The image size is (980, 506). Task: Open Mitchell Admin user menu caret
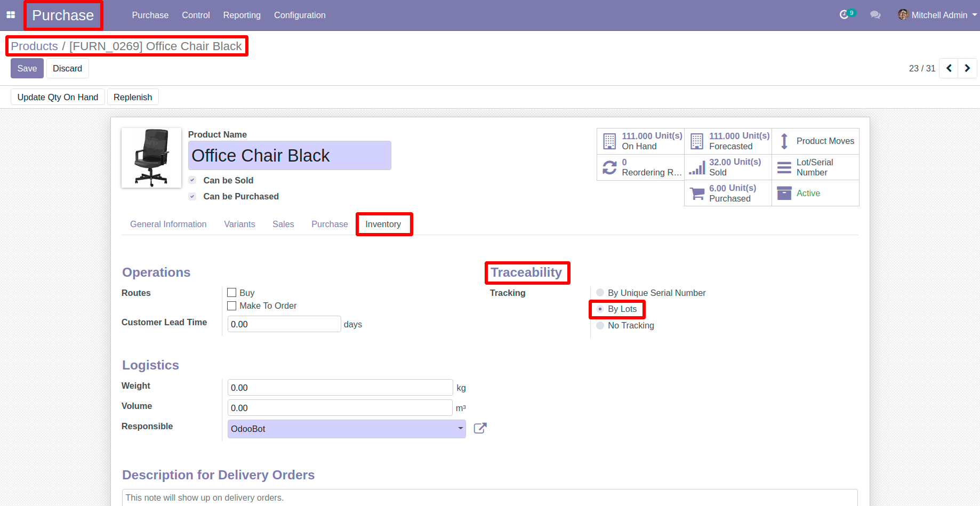click(975, 15)
